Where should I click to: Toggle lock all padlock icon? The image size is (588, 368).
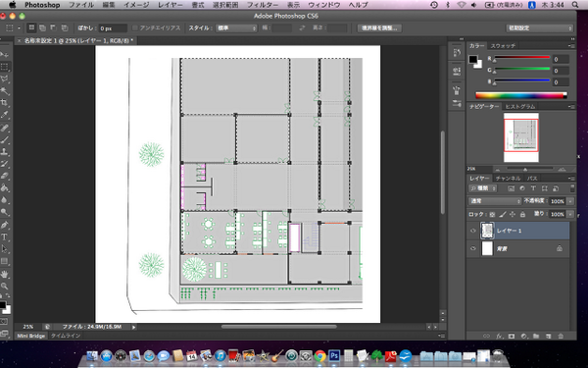tap(522, 214)
